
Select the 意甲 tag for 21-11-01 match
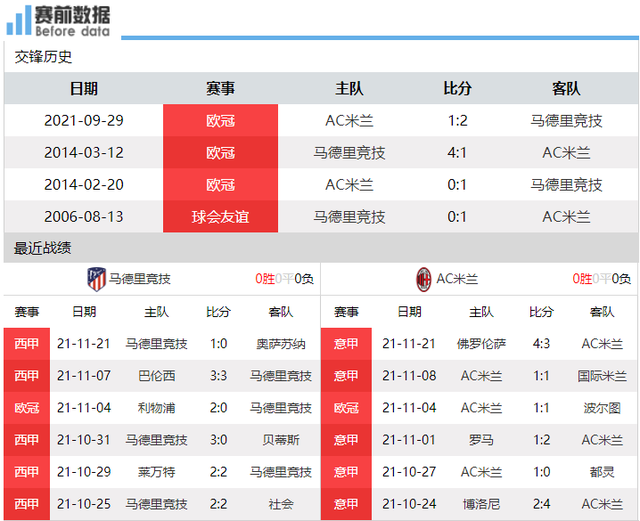(x=346, y=440)
